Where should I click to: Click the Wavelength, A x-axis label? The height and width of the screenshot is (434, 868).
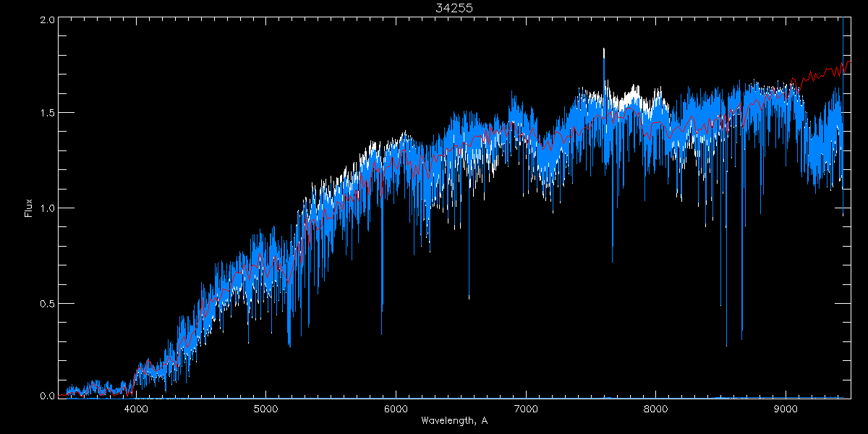[x=454, y=421]
